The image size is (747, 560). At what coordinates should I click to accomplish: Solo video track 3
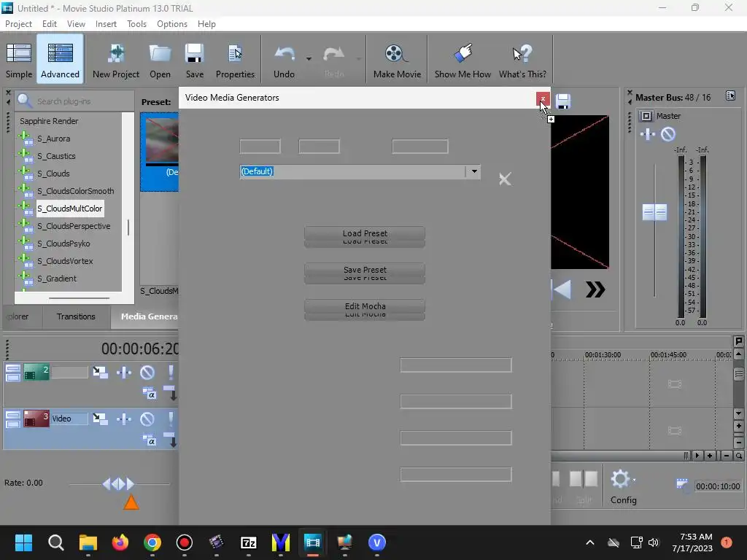click(x=171, y=419)
